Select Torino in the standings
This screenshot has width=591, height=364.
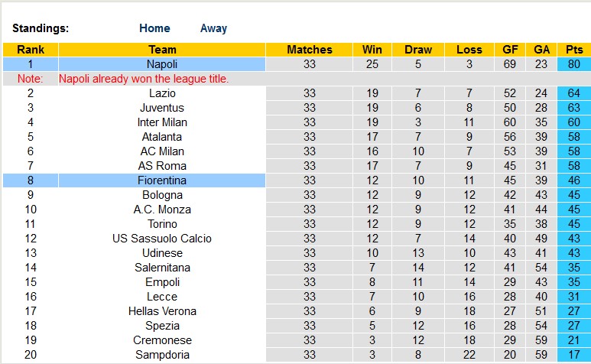(162, 224)
